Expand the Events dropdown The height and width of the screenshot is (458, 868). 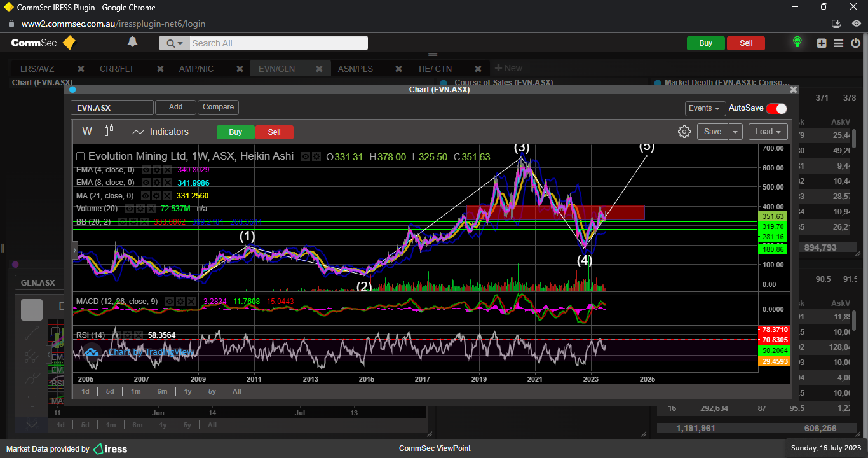(x=705, y=108)
